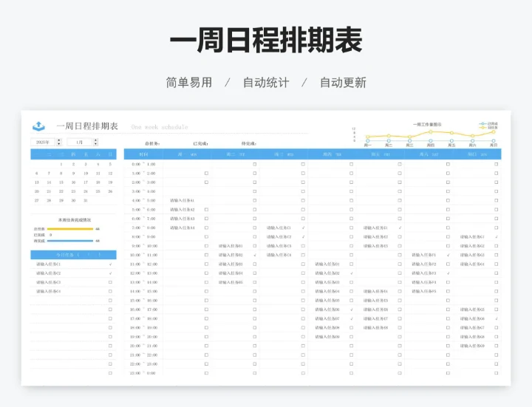This screenshot has width=532, height=407.
Task: Check the box next to Tuesday task B1
Action: pos(255,246)
